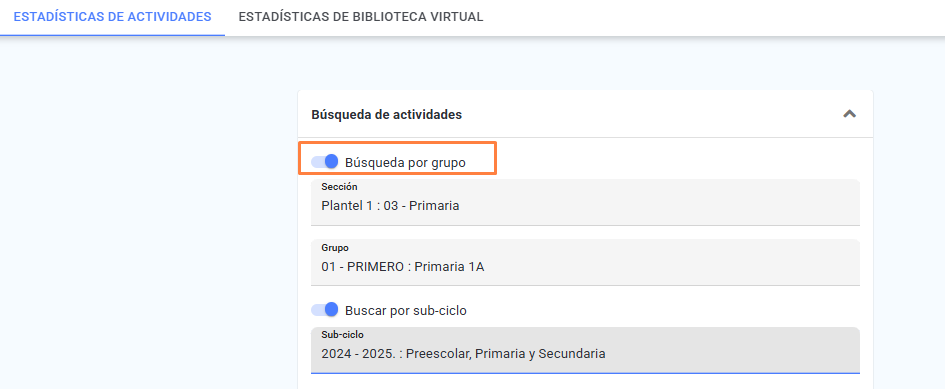
Task: Click the small Sub-ciclo field label
Action: [342, 334]
